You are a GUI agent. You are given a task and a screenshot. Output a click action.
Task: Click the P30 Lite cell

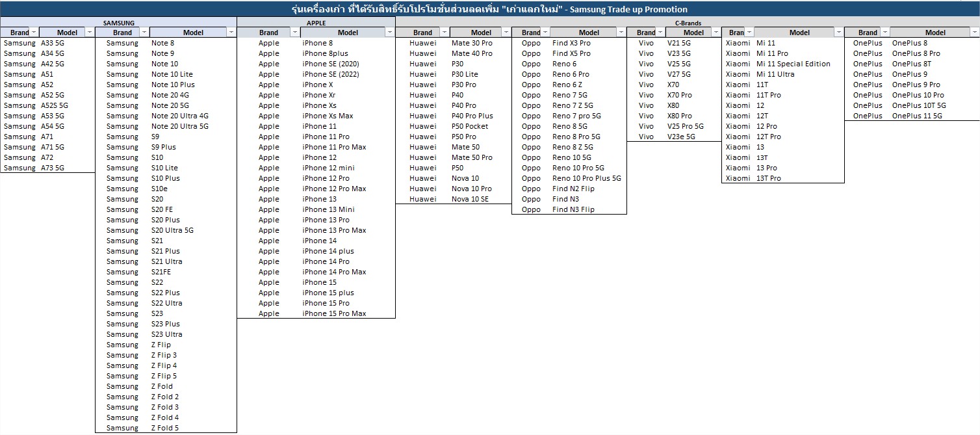pyautogui.click(x=481, y=74)
